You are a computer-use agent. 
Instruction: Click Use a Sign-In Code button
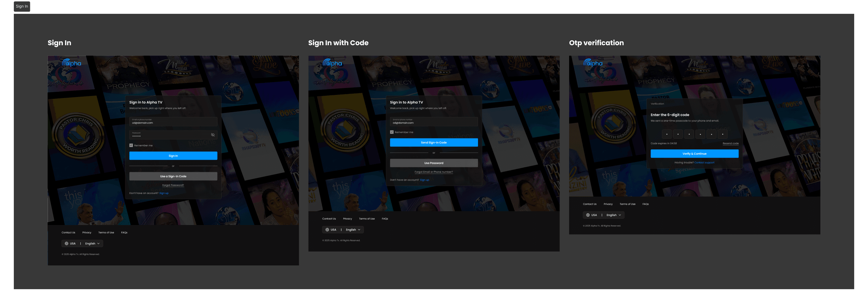pos(173,176)
